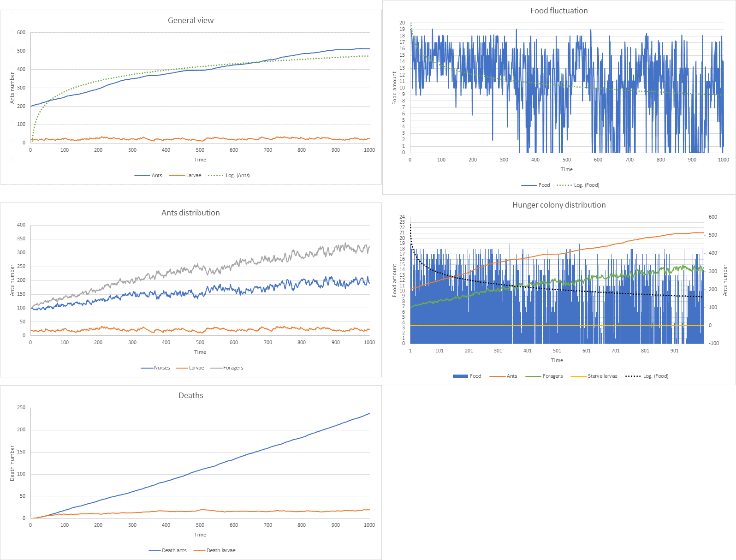Viewport: 736px width, 560px height.
Task: Select the 'General view' chart title
Action: coord(190,20)
